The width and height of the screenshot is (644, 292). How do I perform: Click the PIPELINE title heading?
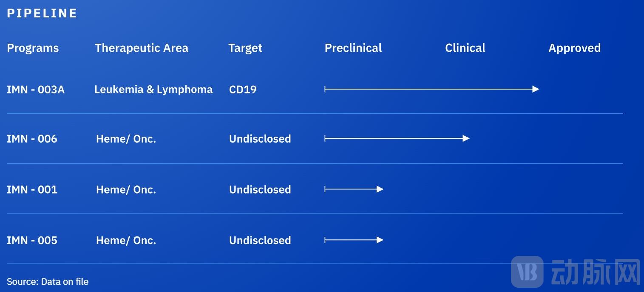pyautogui.click(x=42, y=13)
